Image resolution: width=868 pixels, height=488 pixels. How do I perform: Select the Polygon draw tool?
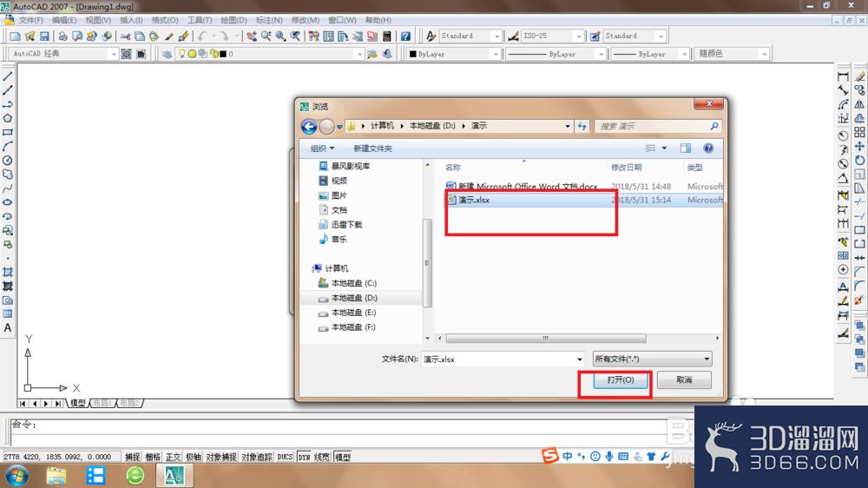[x=8, y=118]
